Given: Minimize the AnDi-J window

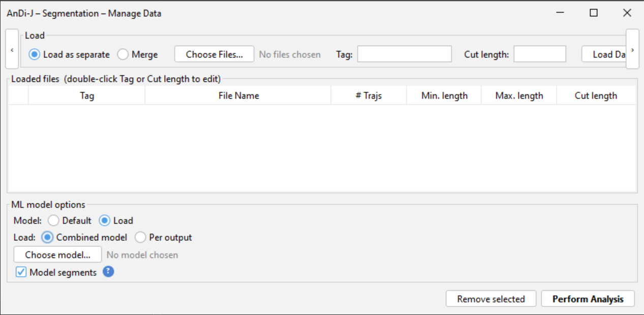Looking at the screenshot, I should 560,13.
